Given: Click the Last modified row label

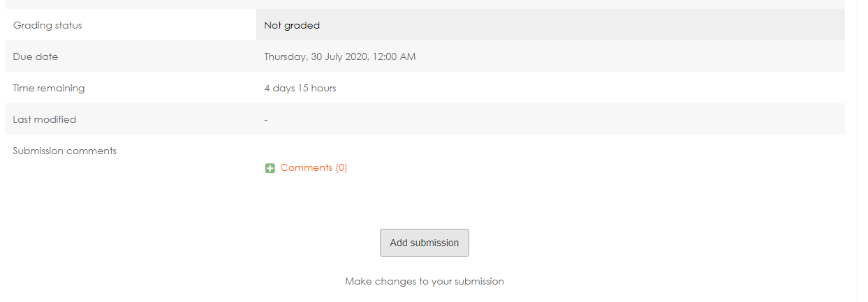Looking at the screenshot, I should tap(45, 119).
